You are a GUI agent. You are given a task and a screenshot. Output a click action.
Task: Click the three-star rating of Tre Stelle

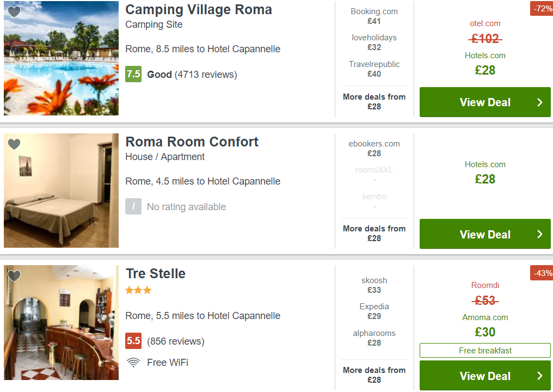(138, 290)
